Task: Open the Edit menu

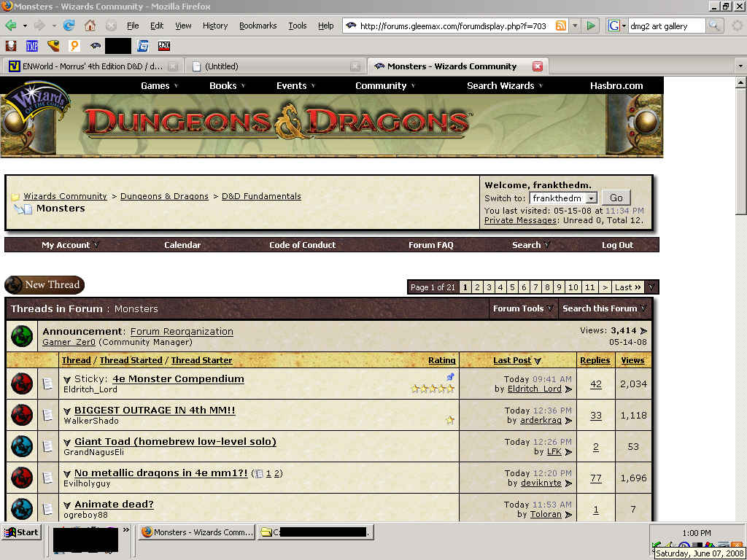Action: click(x=157, y=26)
